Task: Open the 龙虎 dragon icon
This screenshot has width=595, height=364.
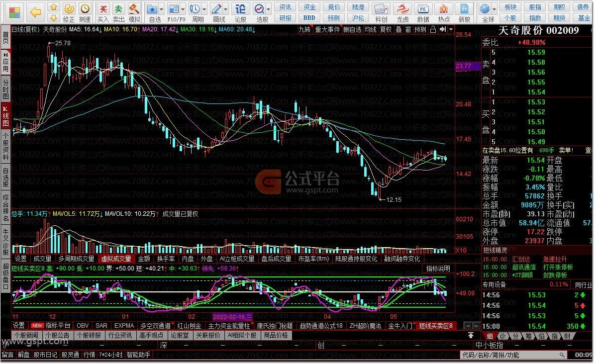Action: point(402,9)
